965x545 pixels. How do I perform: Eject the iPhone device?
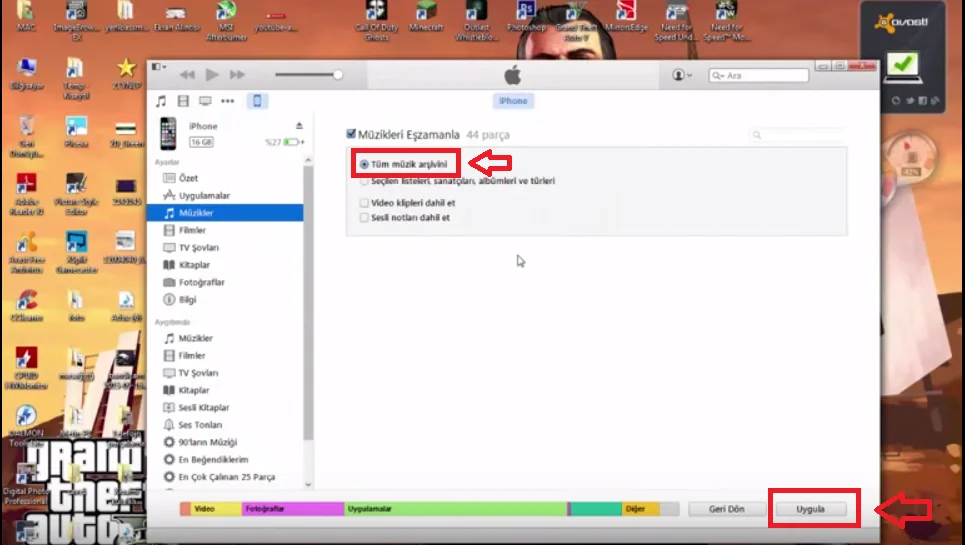pyautogui.click(x=299, y=125)
